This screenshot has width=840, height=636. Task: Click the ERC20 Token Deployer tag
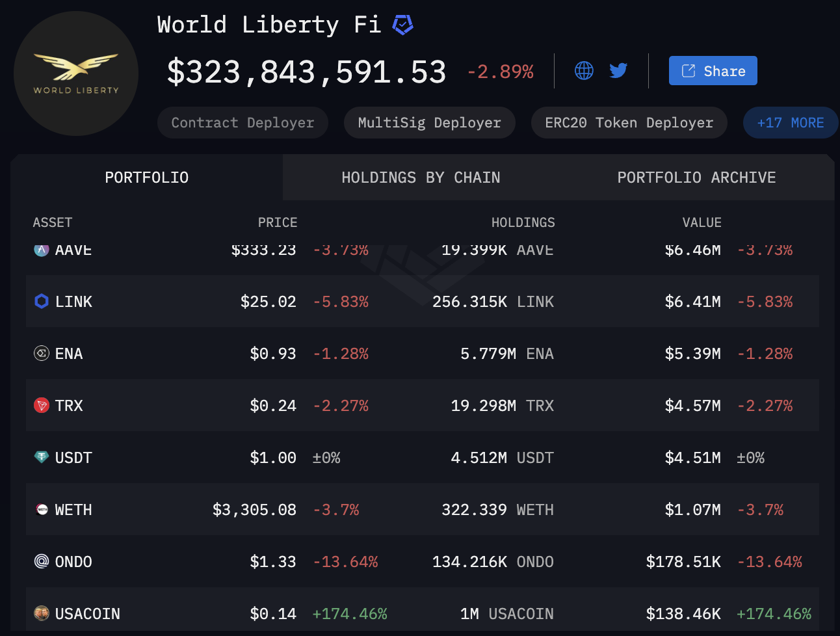(629, 123)
